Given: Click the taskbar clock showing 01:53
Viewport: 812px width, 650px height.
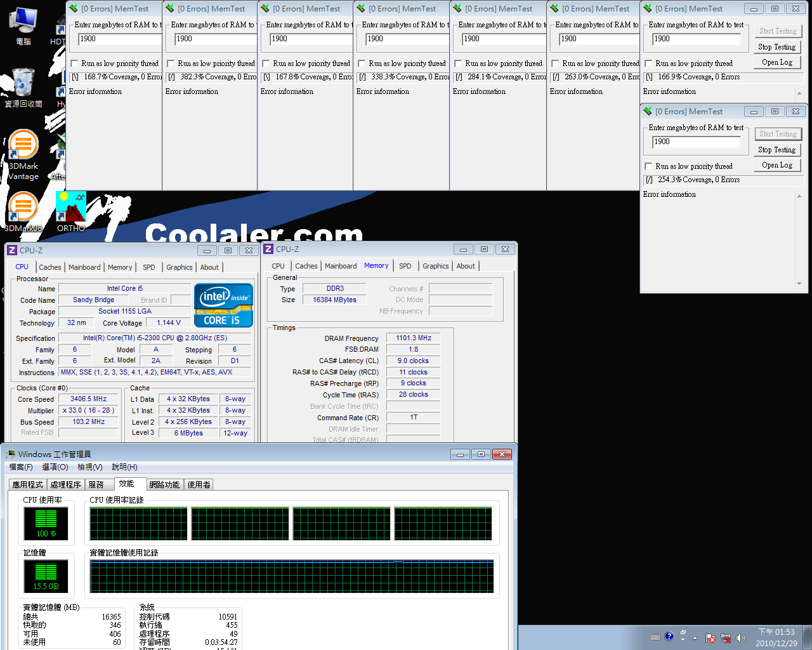Looking at the screenshot, I should click(776, 637).
